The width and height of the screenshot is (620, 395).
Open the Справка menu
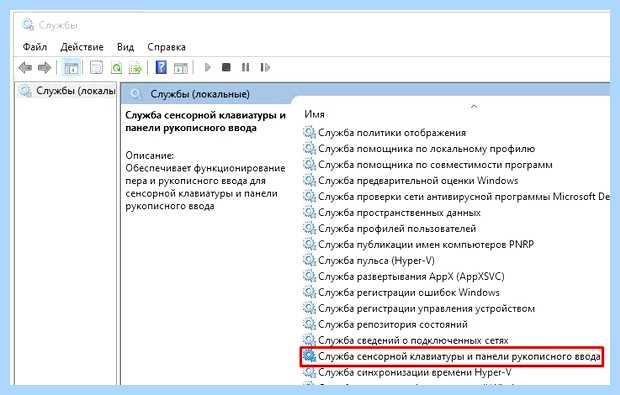point(166,47)
